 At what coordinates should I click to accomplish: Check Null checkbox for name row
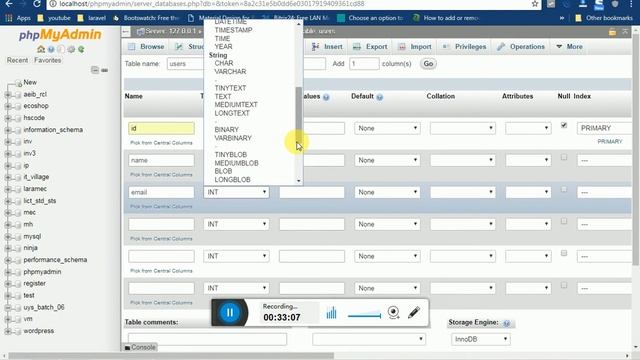[564, 157]
